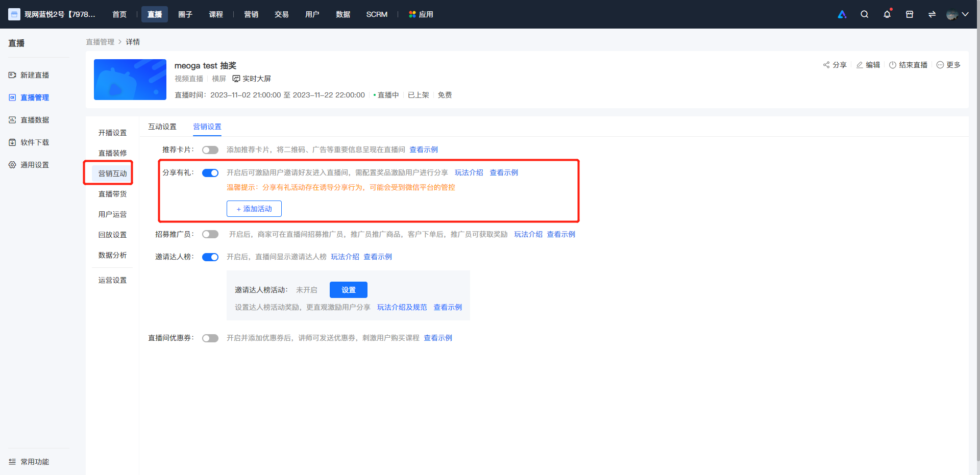Open the search magnifier icon in header

click(x=864, y=14)
